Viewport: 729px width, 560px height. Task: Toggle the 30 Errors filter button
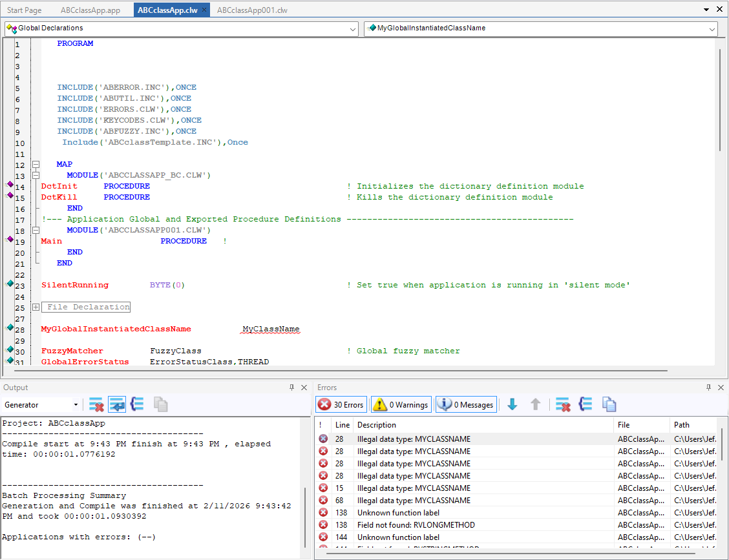click(341, 405)
